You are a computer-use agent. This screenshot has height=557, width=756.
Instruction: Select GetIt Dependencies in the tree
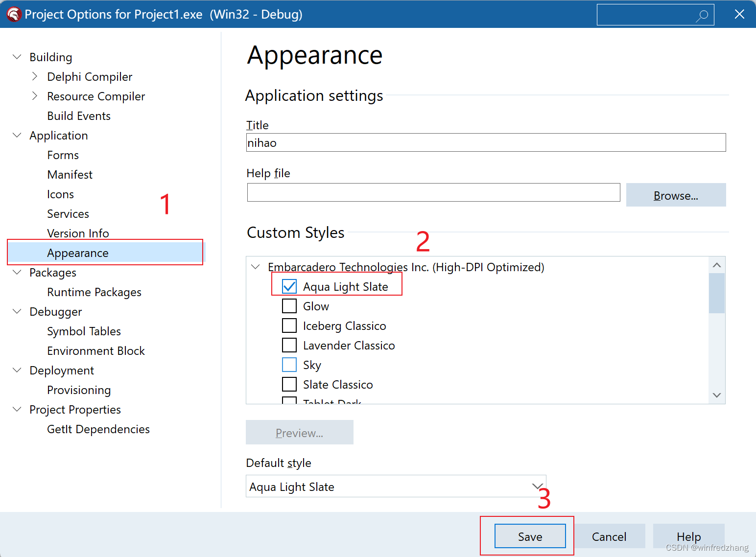click(98, 429)
